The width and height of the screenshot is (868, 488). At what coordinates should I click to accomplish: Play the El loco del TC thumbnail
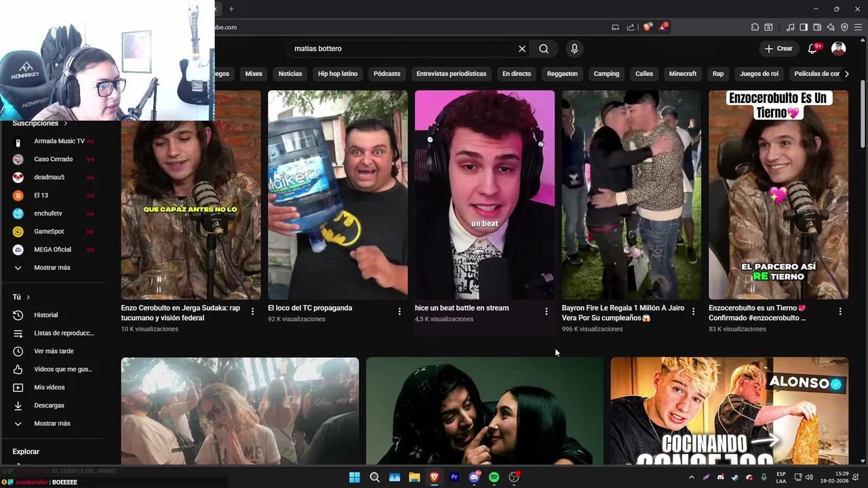pyautogui.click(x=338, y=195)
